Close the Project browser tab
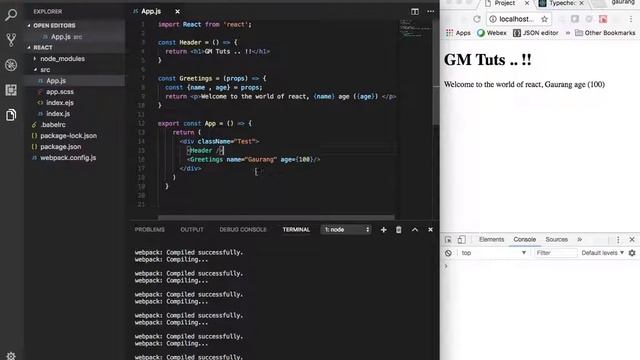The width and height of the screenshot is (640, 360). point(527,3)
